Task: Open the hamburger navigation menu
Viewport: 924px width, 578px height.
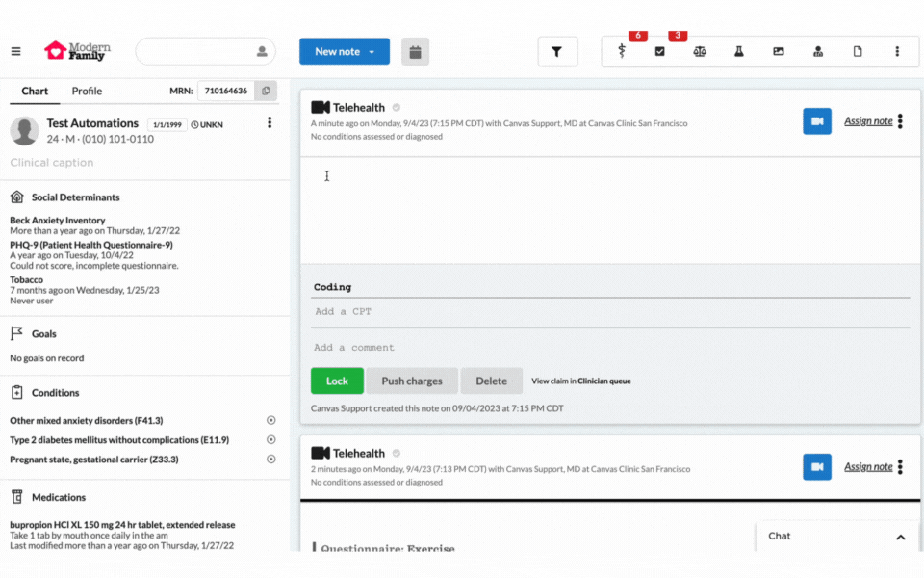Action: pos(15,51)
